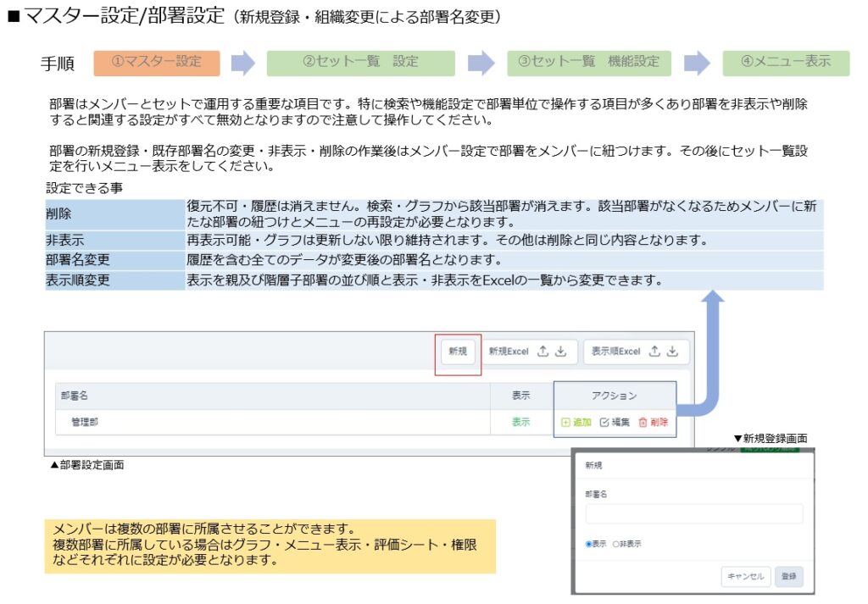Click the 部署名 column header
The image size is (868, 604).
tap(75, 396)
